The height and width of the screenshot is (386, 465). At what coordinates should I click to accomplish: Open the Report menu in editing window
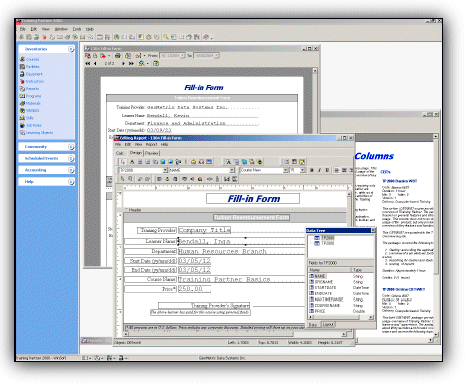[x=151, y=145]
